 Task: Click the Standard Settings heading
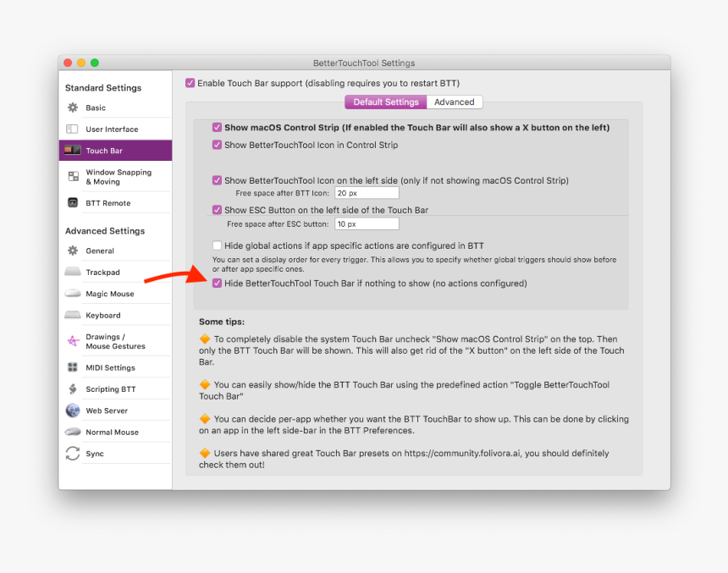(103, 88)
